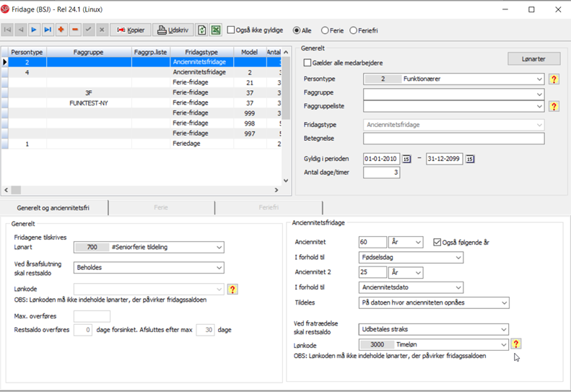
Task: Go to the next record using the blue arrow
Action: (34, 30)
